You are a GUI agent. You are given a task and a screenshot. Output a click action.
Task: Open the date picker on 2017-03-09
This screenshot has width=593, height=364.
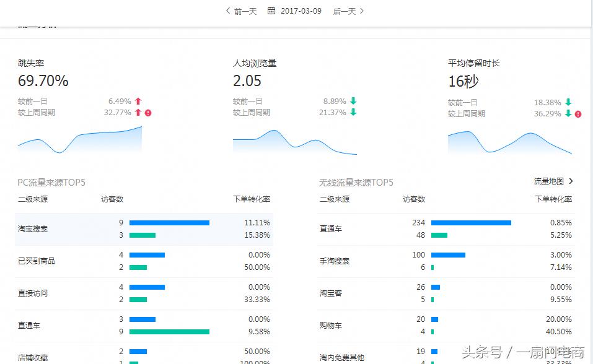[x=300, y=11]
